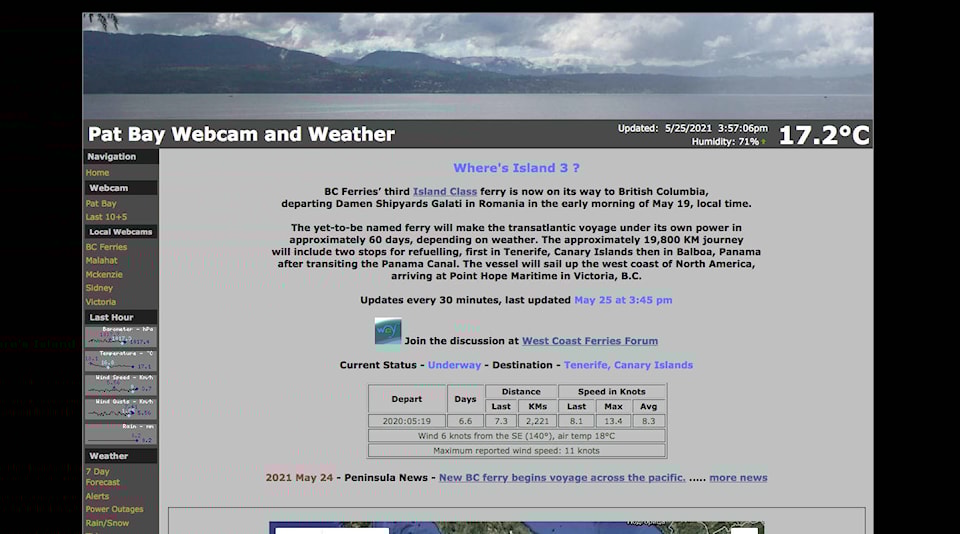Follow the Island Class hyperlink

point(444,191)
